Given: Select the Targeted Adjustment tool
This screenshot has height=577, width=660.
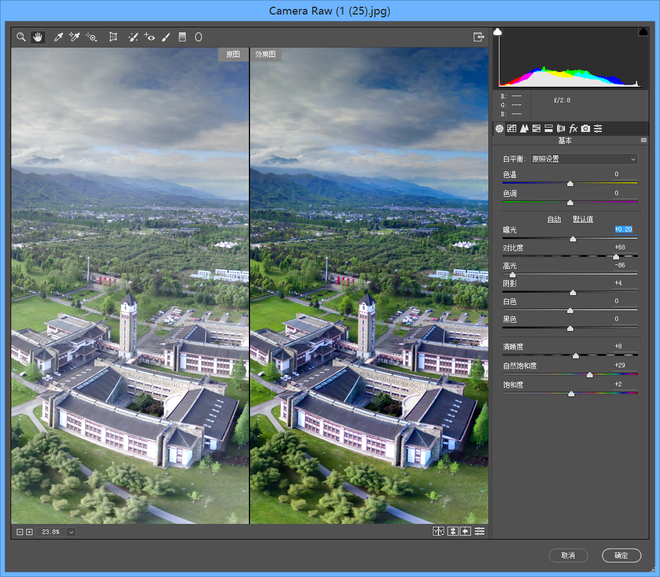Looking at the screenshot, I should 91,37.
